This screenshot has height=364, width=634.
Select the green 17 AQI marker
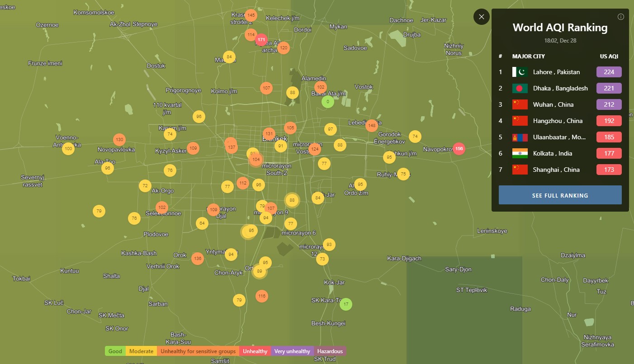pyautogui.click(x=345, y=304)
